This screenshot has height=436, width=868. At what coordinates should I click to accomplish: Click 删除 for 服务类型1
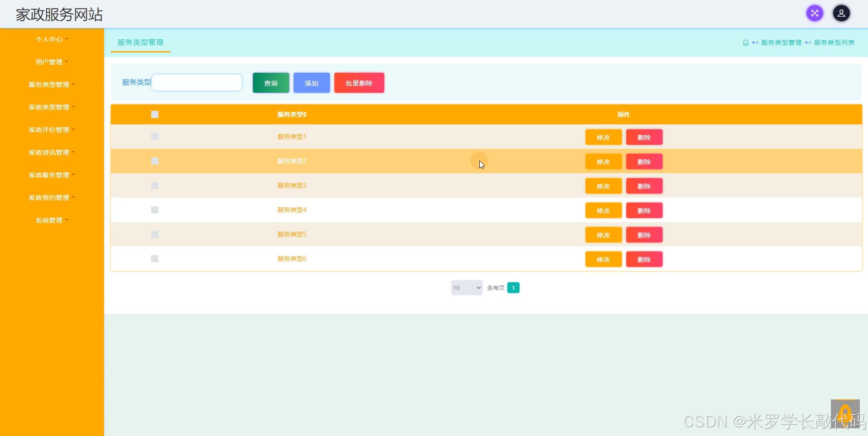tap(644, 137)
